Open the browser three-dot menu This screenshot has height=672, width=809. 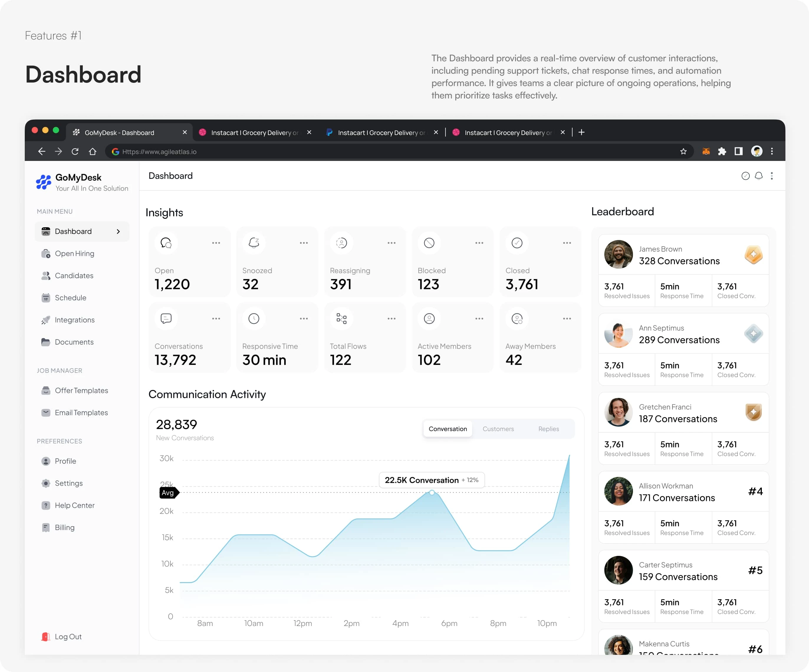point(772,151)
